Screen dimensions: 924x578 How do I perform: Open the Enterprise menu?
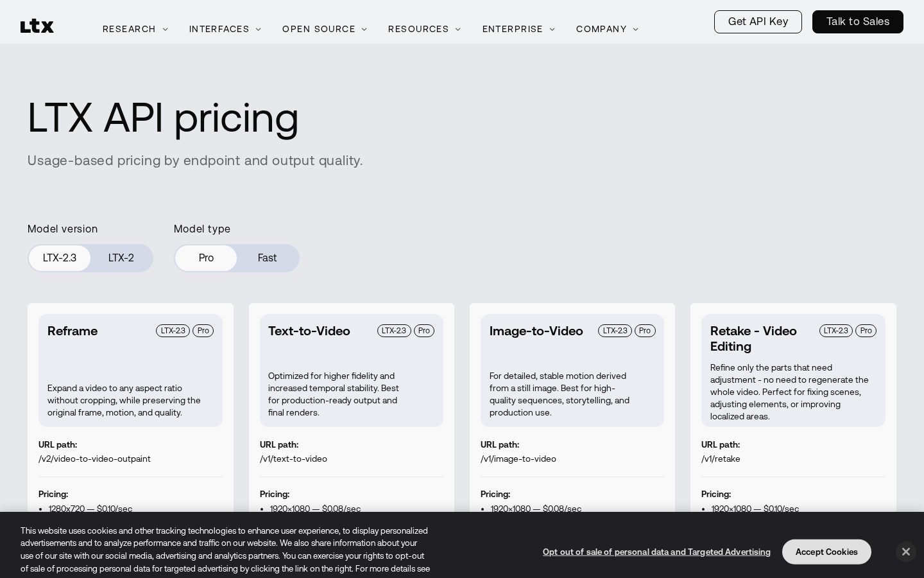518,30
